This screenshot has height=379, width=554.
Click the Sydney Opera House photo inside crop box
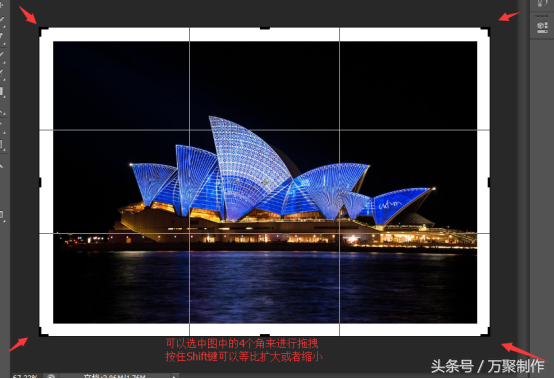click(265, 182)
